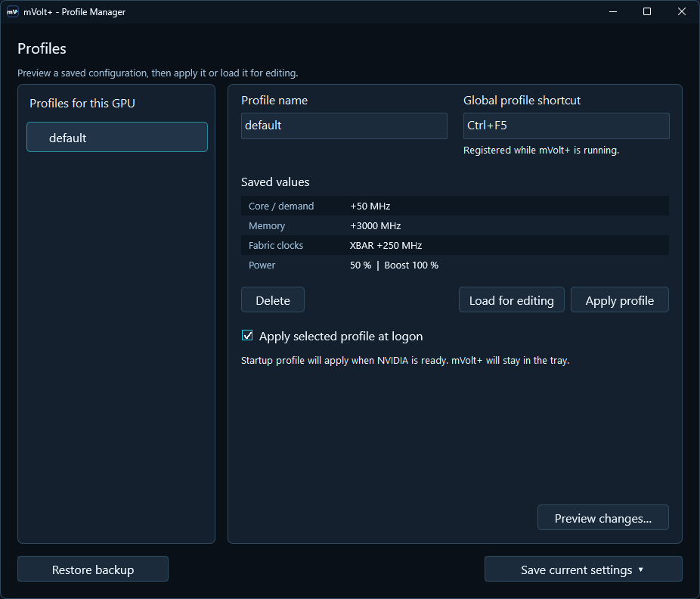Click the 50 % | Boost 100 % value
700x599 pixels.
(x=394, y=265)
